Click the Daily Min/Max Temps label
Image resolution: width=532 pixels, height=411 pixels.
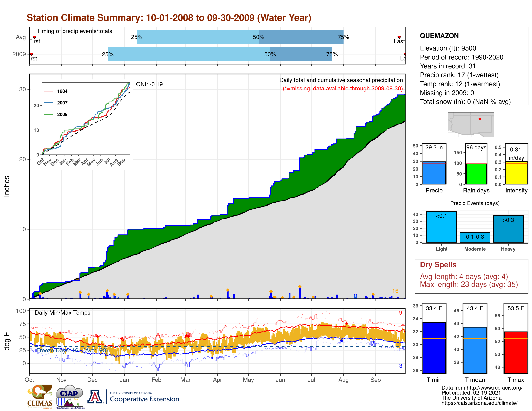click(62, 313)
